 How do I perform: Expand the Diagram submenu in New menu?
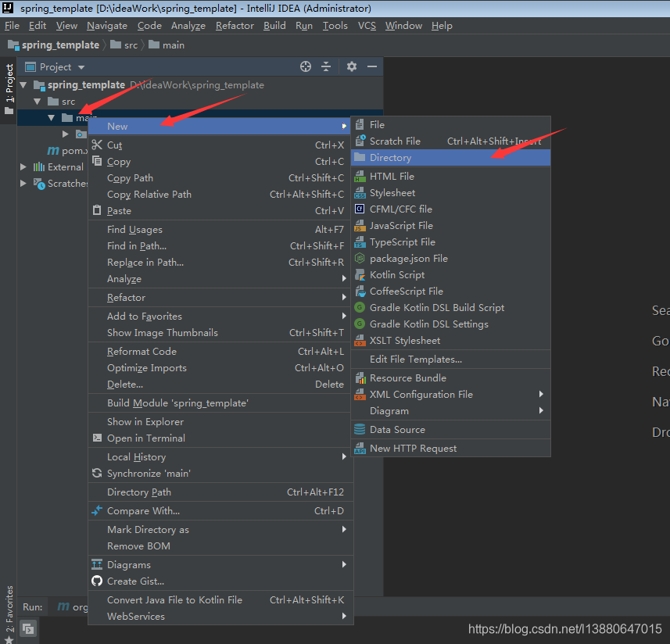[x=541, y=410]
